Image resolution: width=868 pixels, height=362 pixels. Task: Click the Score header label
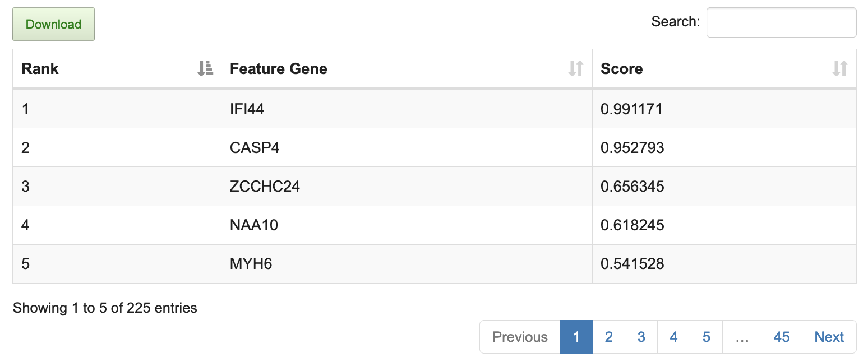(621, 69)
